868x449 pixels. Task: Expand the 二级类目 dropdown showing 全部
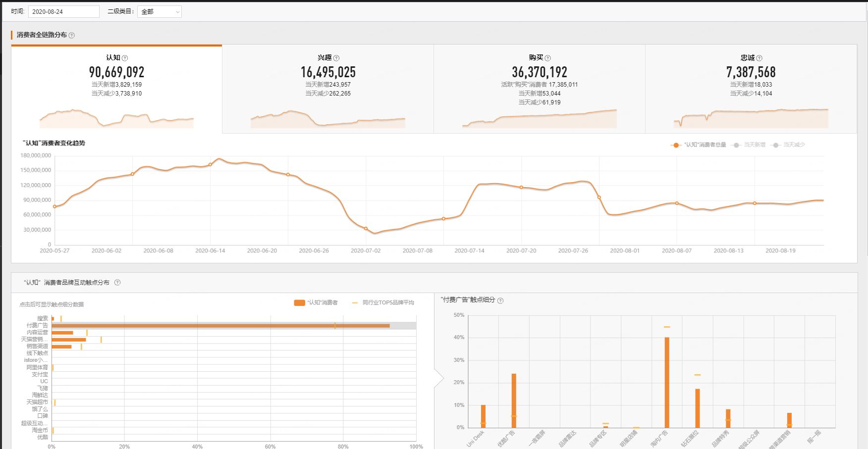[x=159, y=12]
